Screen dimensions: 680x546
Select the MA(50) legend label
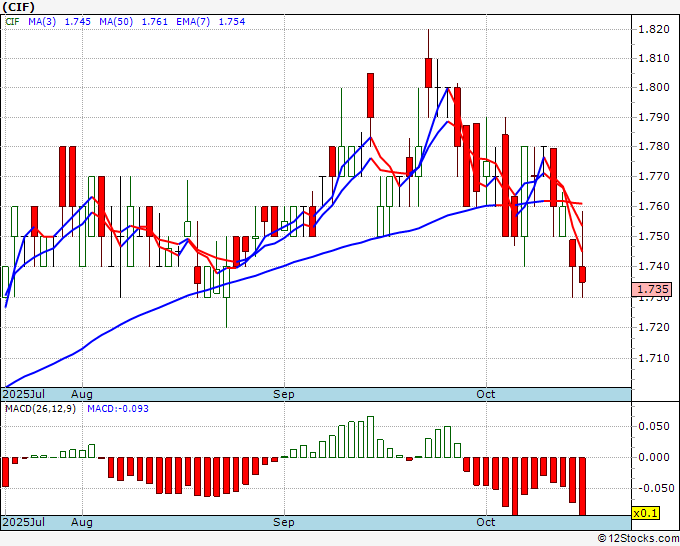116,22
